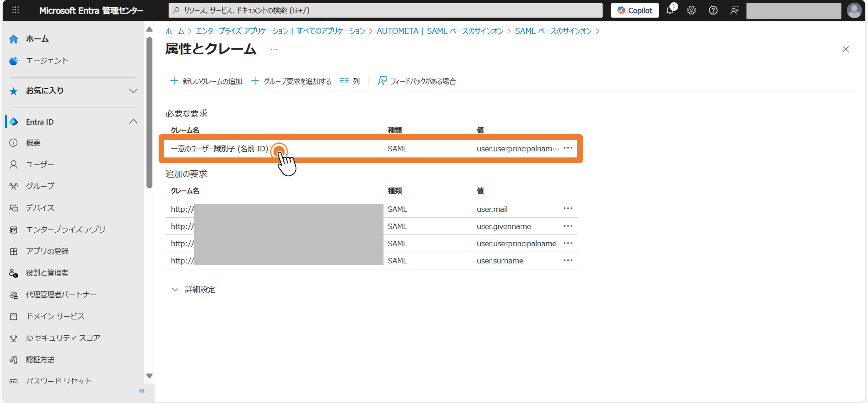
Task: Collapse the sidebar with double chevron
Action: pos(142,391)
